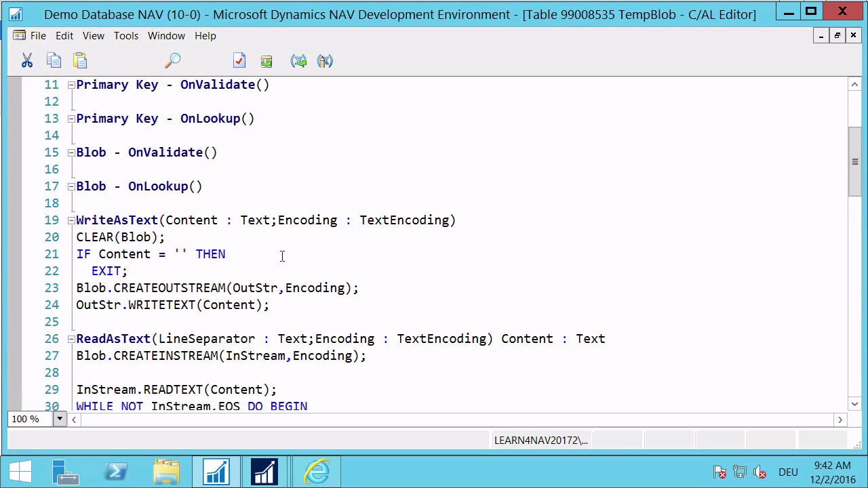The width and height of the screenshot is (868, 488).
Task: Click WHILE NOT InStream.EOS DO BEGIN line
Action: click(x=191, y=405)
